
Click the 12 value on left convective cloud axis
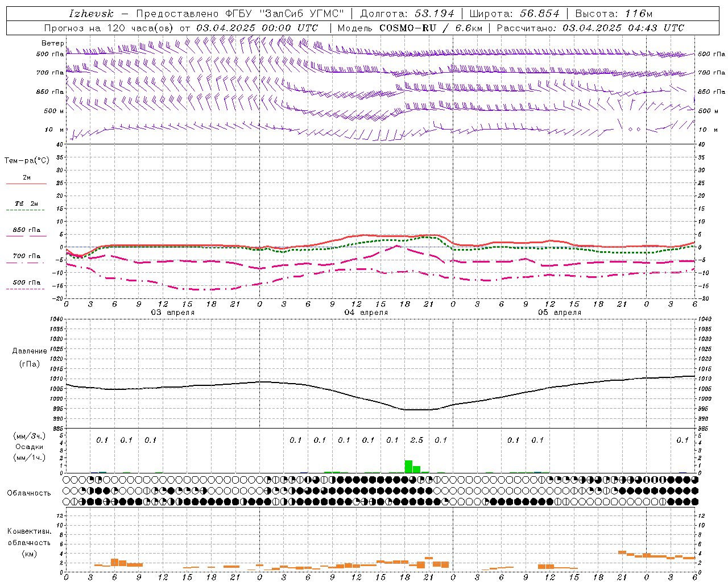[60, 516]
